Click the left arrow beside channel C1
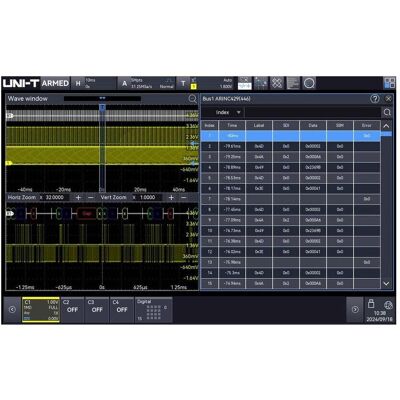The height and width of the screenshot is (400, 400). click(x=12, y=310)
